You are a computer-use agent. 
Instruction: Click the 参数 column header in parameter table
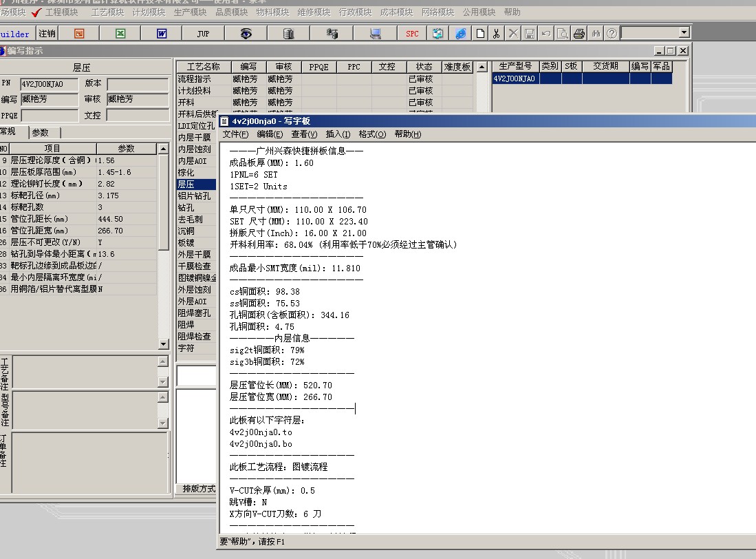pos(127,149)
